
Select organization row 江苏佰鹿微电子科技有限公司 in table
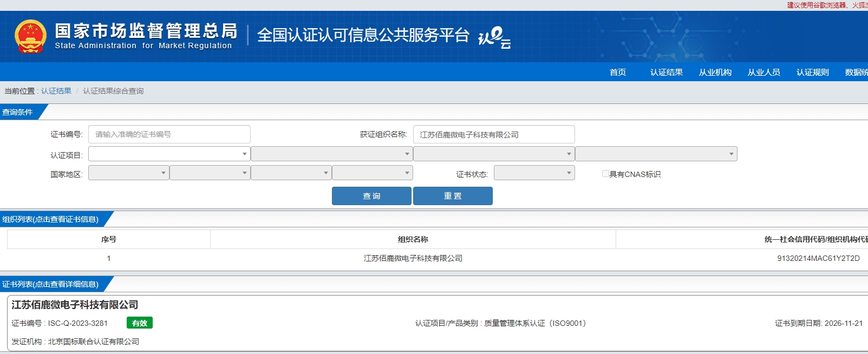[x=413, y=258]
